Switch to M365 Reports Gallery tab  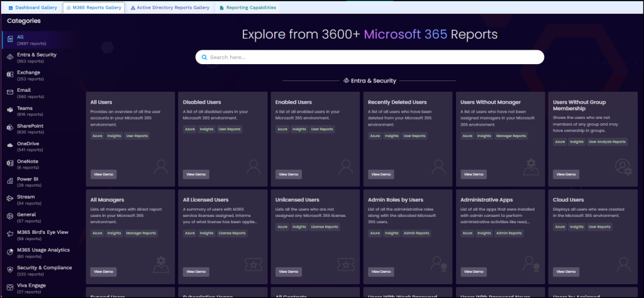(x=94, y=8)
